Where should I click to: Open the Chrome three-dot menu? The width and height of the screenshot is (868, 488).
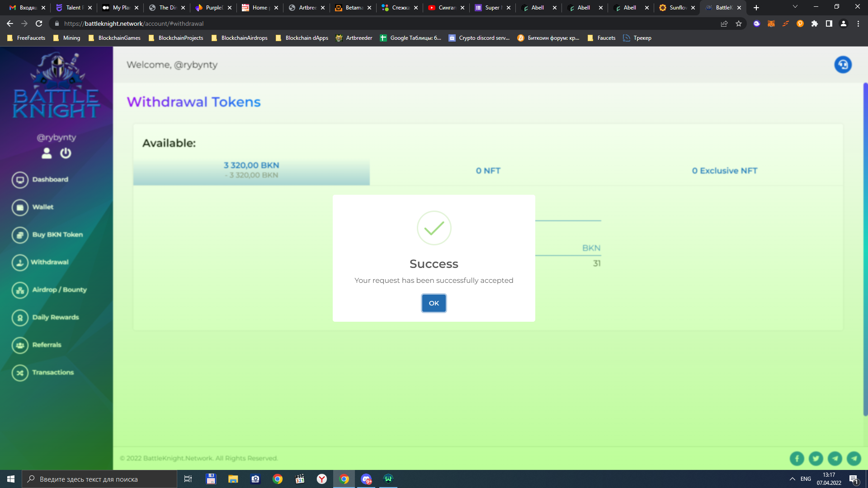(858, 23)
